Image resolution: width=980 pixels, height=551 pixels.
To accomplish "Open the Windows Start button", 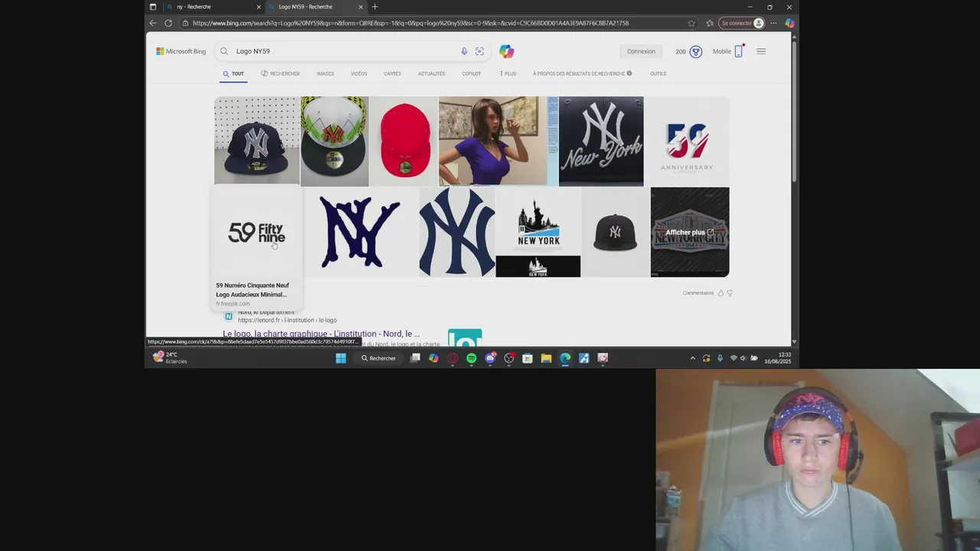I will [x=341, y=358].
